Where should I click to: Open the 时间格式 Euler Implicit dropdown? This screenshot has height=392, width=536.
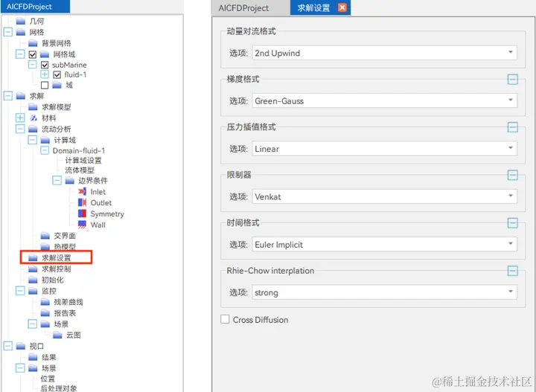[x=385, y=244]
